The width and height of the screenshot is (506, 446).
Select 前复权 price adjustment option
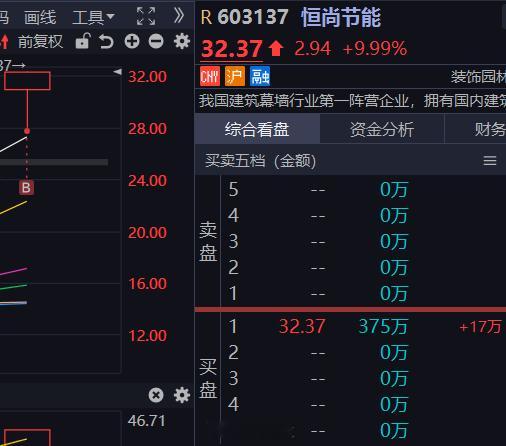(x=40, y=42)
